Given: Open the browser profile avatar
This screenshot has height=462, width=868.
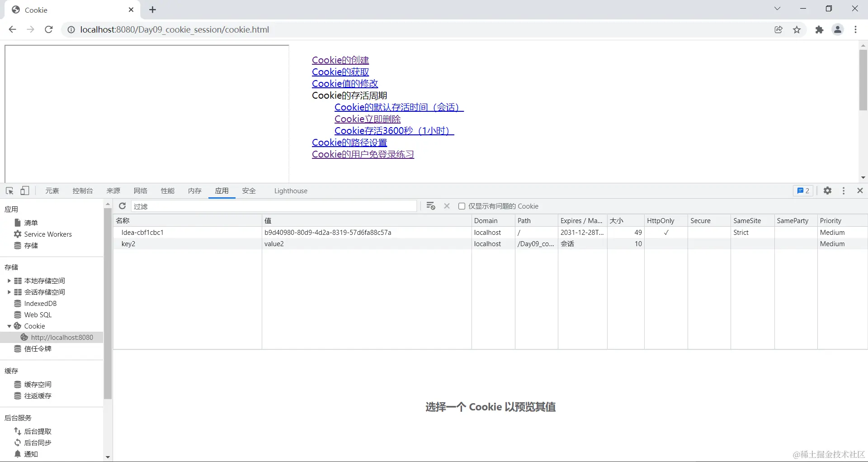Looking at the screenshot, I should pos(838,29).
